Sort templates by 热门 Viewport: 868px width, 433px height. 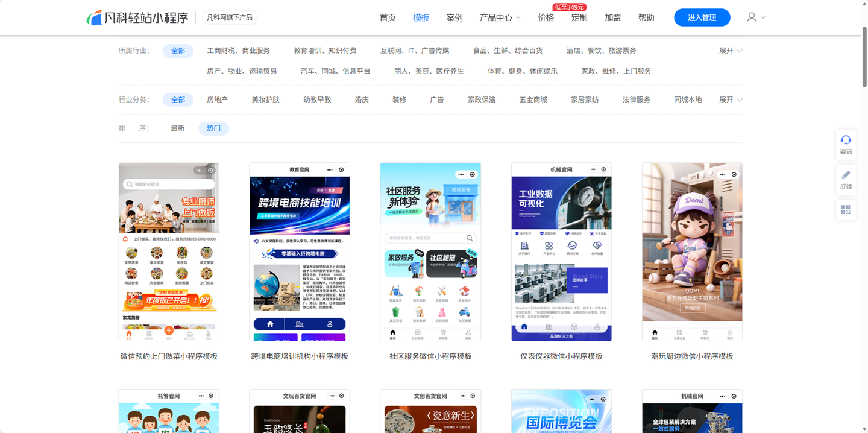coord(213,128)
